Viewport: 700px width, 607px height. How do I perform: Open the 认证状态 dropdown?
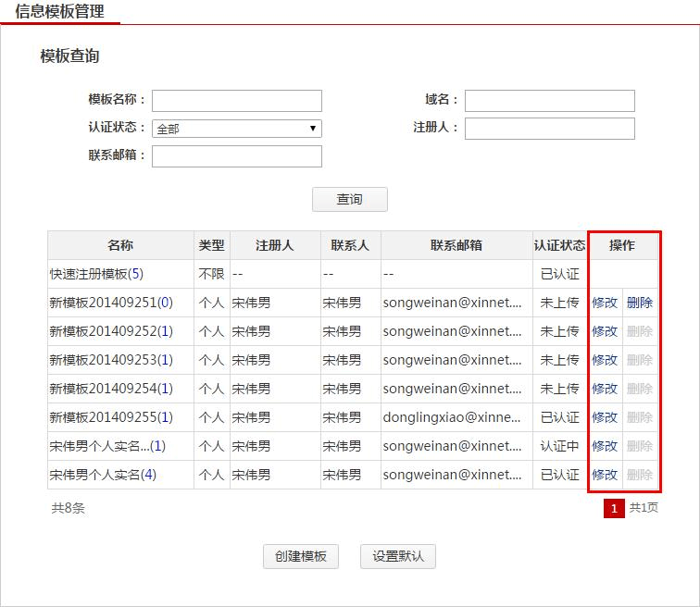click(x=236, y=129)
